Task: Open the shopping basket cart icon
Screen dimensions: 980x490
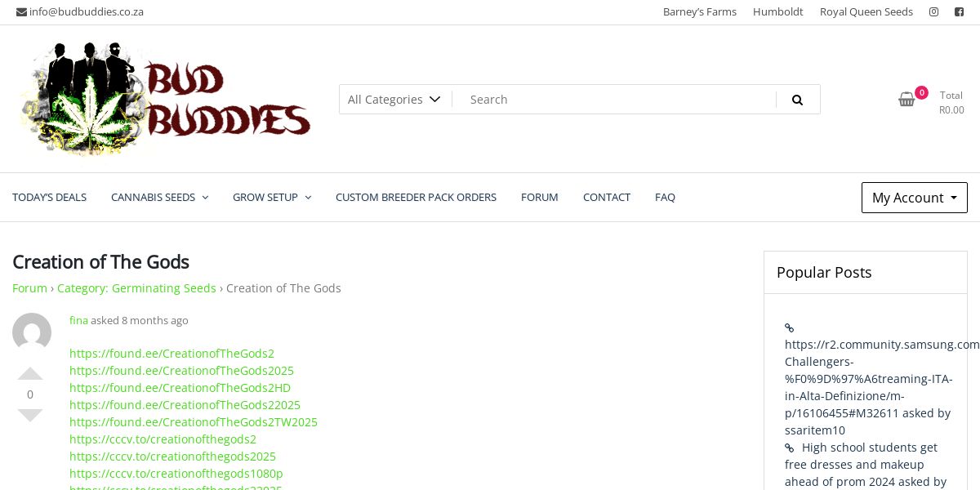Action: point(906,100)
